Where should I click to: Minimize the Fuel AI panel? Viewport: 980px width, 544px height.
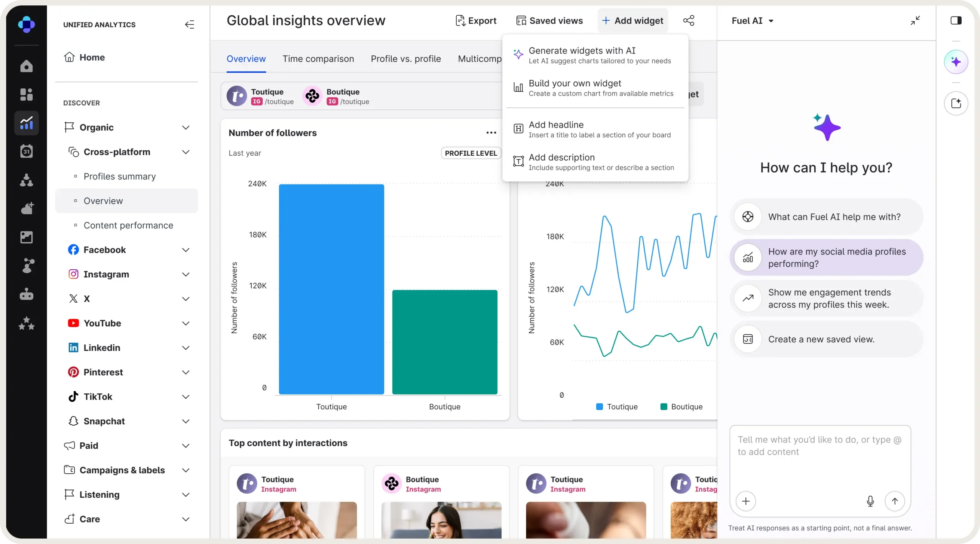point(915,21)
